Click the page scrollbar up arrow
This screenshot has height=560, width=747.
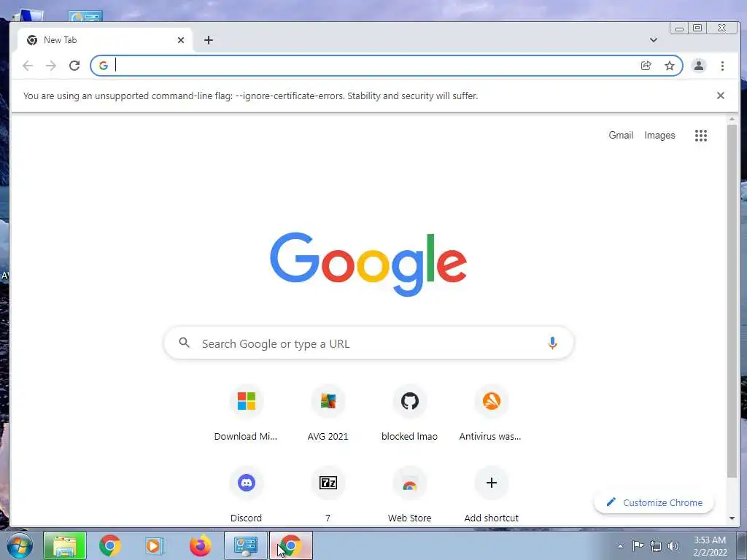coord(732,119)
